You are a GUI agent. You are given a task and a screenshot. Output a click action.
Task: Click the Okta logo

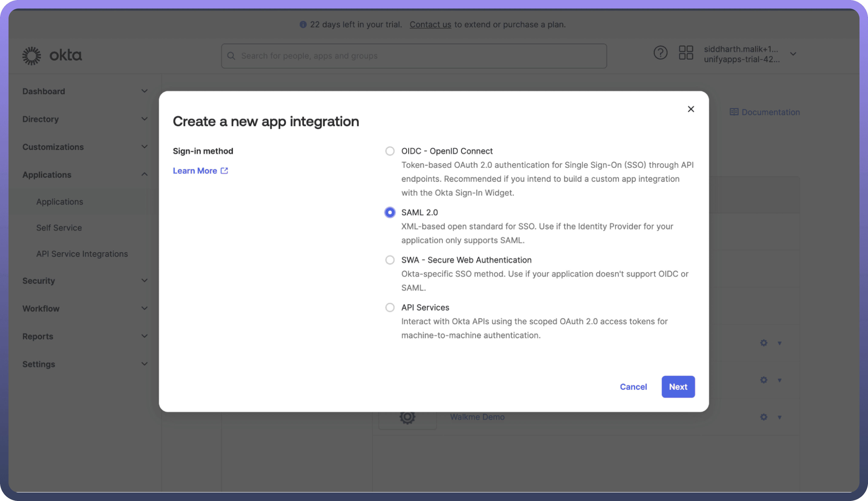(52, 55)
